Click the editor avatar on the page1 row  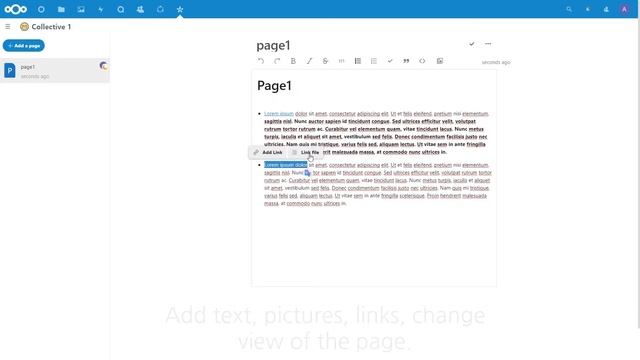click(x=103, y=66)
